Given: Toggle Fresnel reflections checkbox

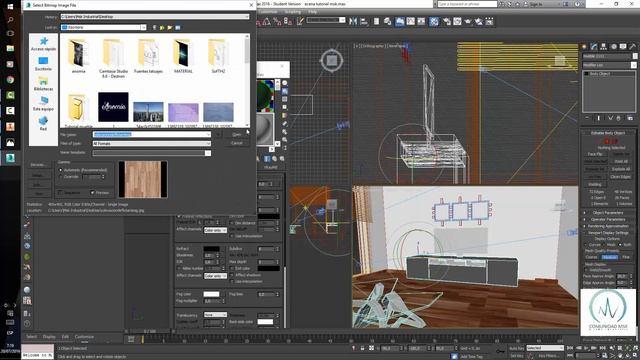Looking at the screenshot, I should click(179, 216).
